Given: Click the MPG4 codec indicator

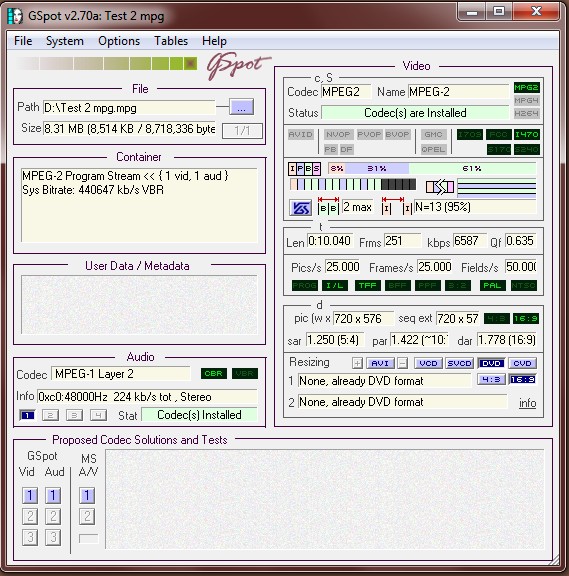Looking at the screenshot, I should point(526,100).
